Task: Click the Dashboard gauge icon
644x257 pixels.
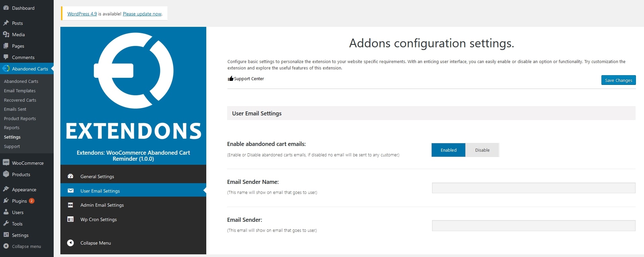Action: tap(6, 8)
